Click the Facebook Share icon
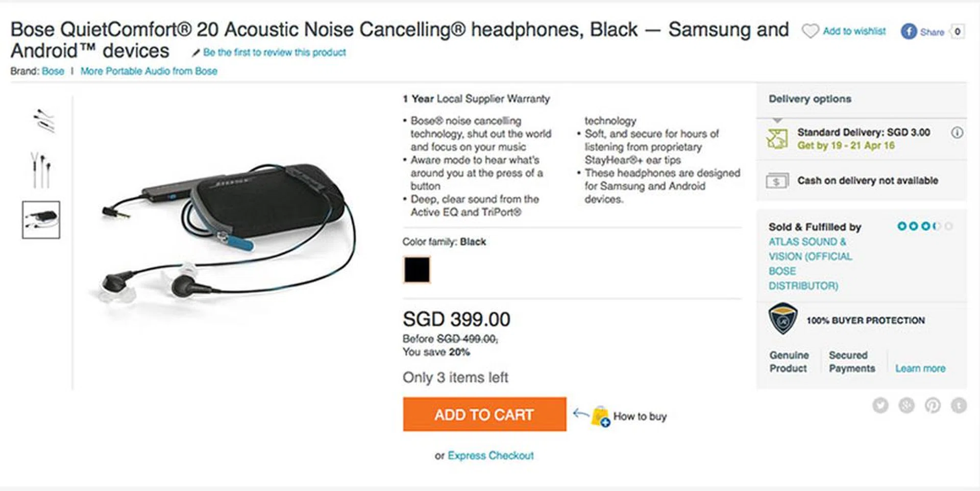Viewport: 980px width, 491px height. click(x=909, y=32)
